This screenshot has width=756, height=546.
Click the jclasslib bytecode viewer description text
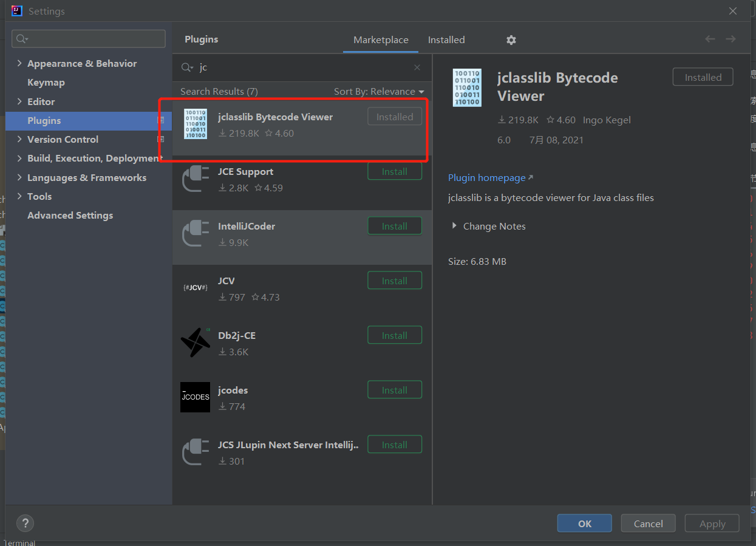[551, 198]
